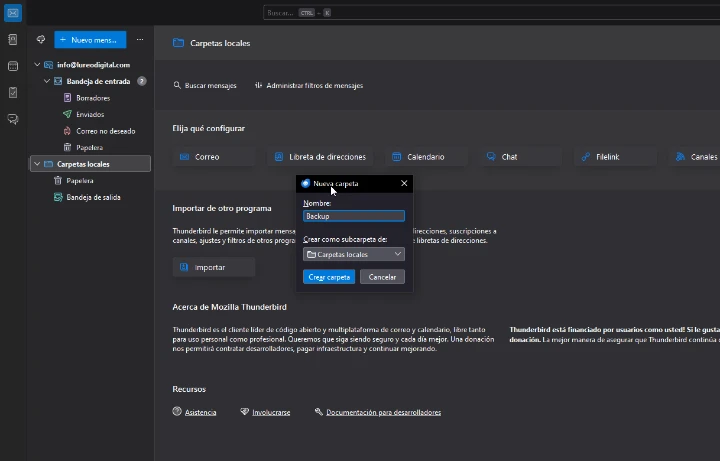Click the Libreta de direcciones card icon
The width and height of the screenshot is (720, 461).
point(278,157)
